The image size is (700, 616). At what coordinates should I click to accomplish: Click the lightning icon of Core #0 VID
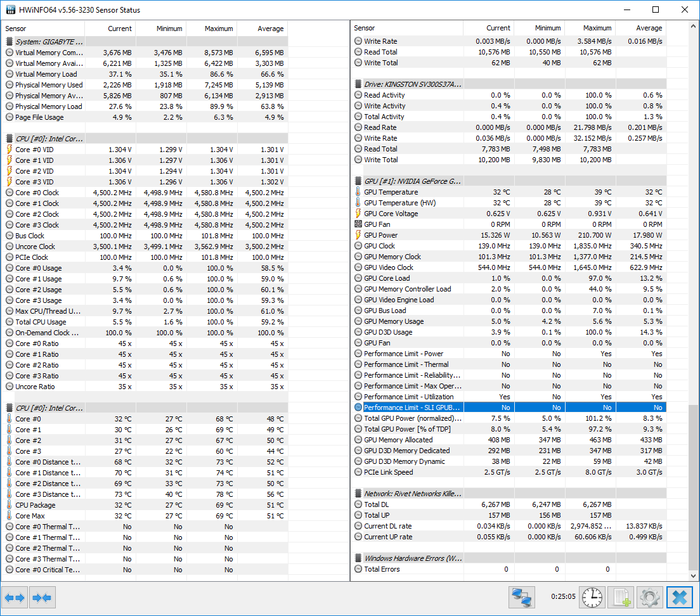pos(10,150)
